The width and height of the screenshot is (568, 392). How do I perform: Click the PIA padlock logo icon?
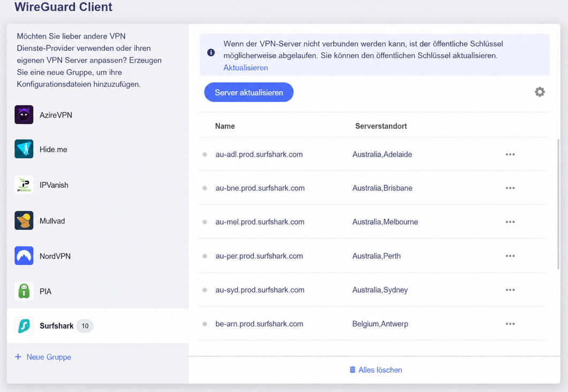coord(24,291)
